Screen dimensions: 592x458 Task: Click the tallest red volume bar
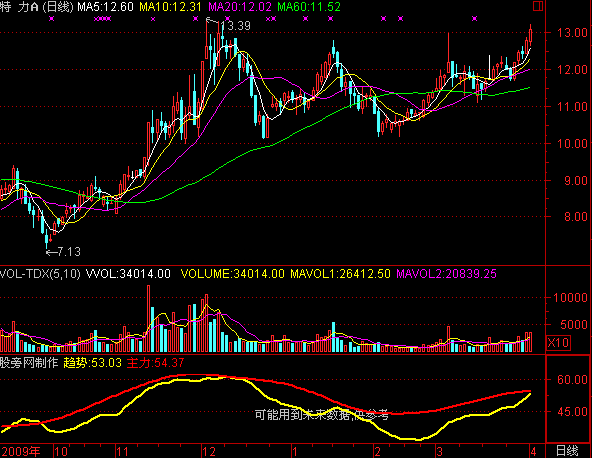(148, 319)
